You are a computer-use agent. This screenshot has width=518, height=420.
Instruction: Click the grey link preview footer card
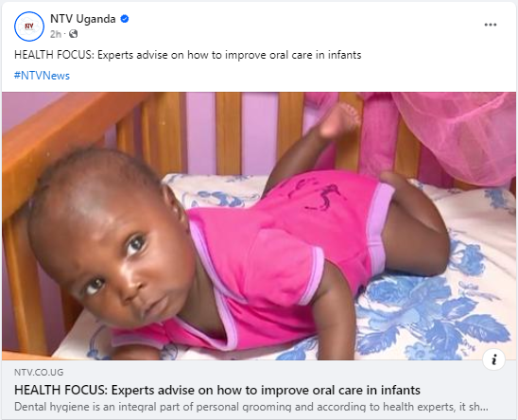[259, 390]
